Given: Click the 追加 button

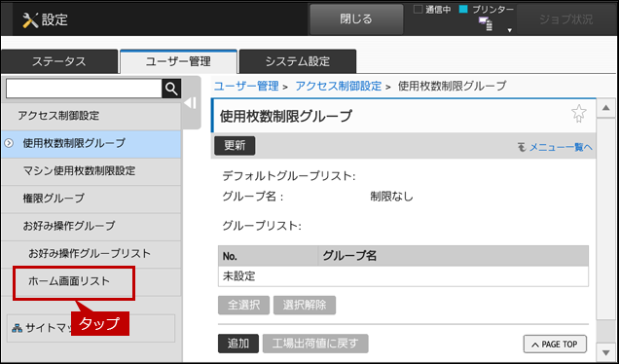Looking at the screenshot, I should (x=238, y=344).
